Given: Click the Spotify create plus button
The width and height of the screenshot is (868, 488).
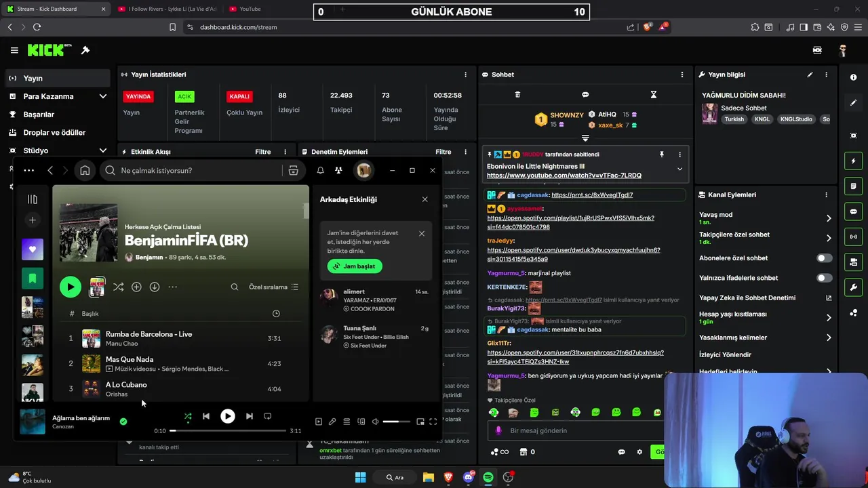Looking at the screenshot, I should click(x=32, y=220).
